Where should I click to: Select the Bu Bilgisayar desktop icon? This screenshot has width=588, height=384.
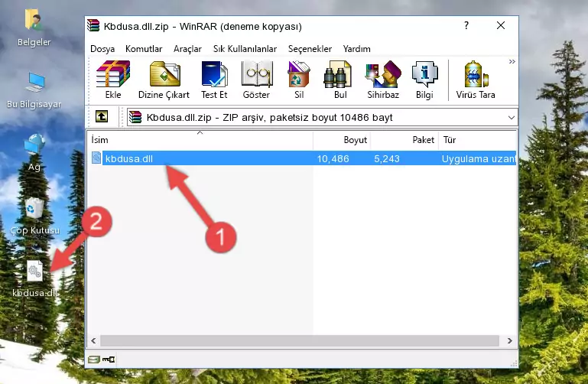[34, 91]
